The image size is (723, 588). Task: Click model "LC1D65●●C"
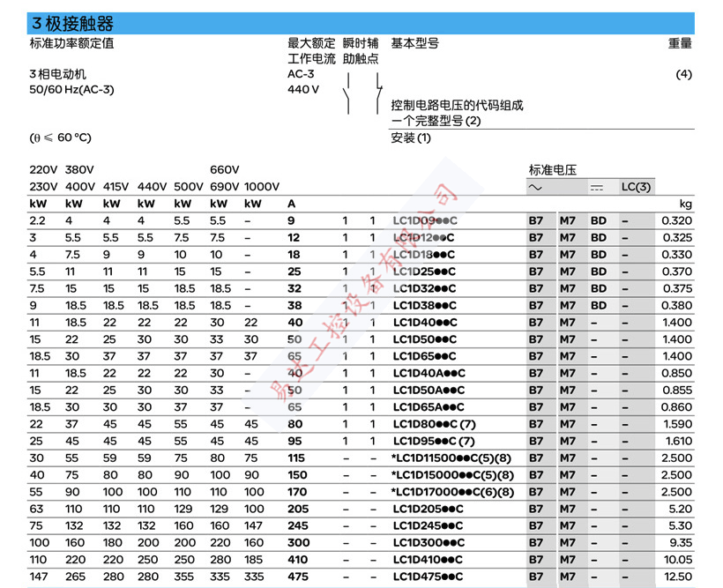424,356
